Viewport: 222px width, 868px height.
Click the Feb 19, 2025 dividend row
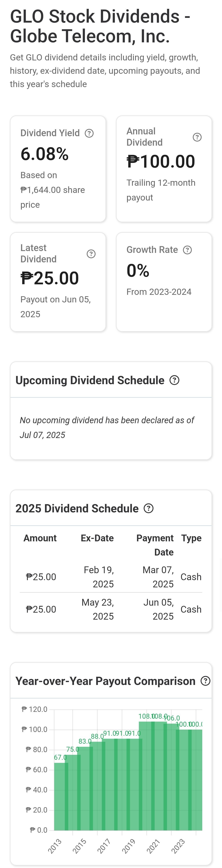tap(111, 576)
